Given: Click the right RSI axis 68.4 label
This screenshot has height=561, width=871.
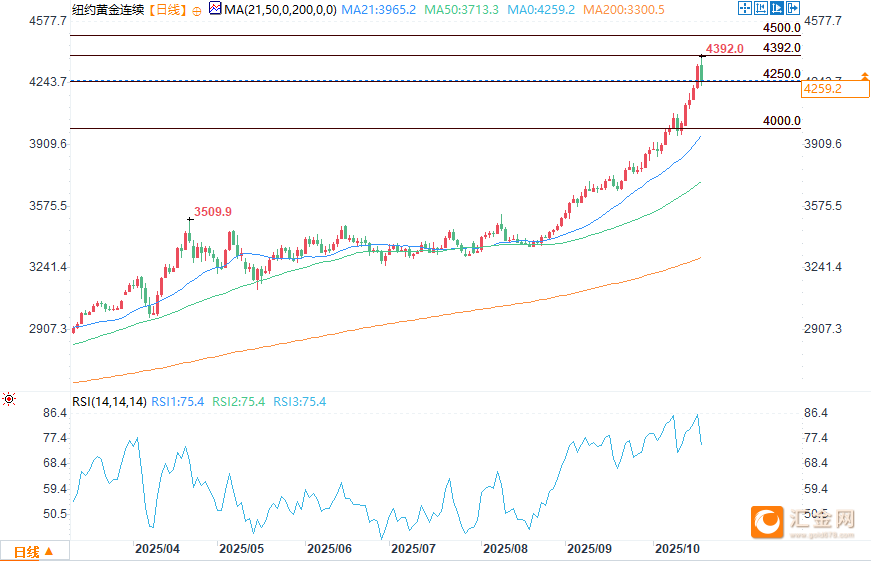Looking at the screenshot, I should (816, 463).
